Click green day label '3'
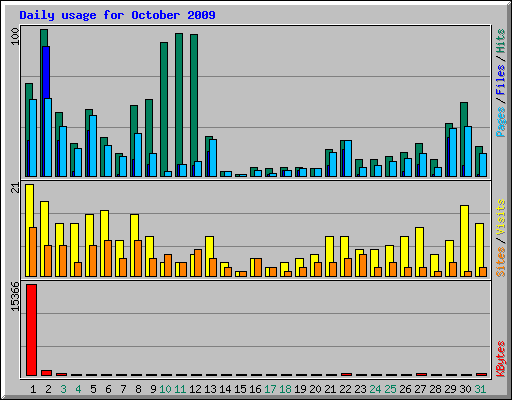 pyautogui.click(x=63, y=389)
